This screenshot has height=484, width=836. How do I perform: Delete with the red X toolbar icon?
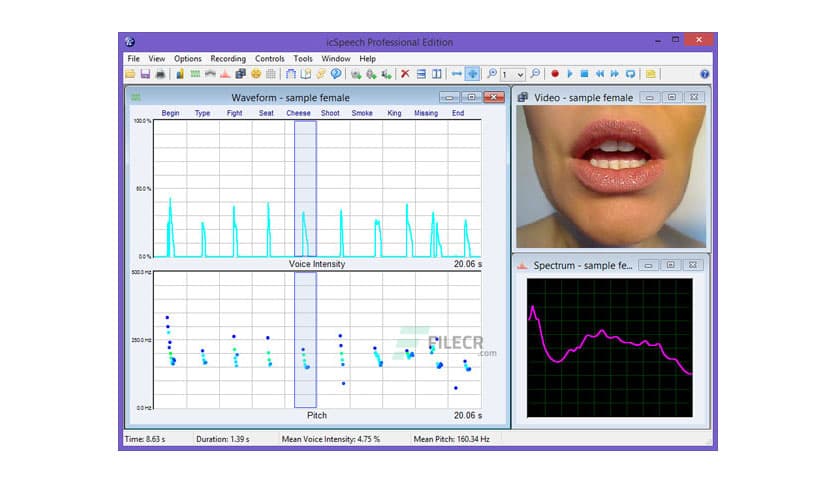(x=405, y=74)
